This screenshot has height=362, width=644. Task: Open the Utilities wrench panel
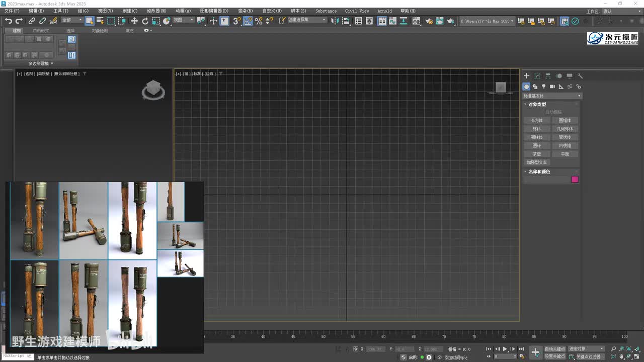[580, 76]
